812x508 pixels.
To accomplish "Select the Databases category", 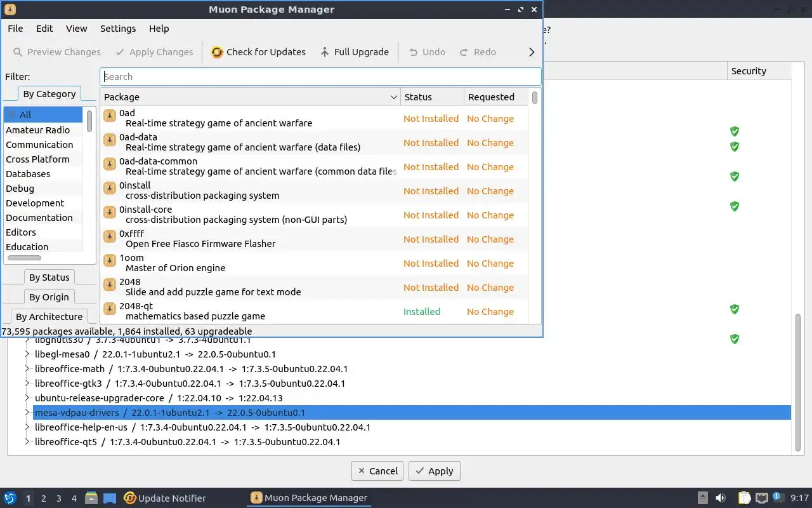I will (x=43, y=174).
